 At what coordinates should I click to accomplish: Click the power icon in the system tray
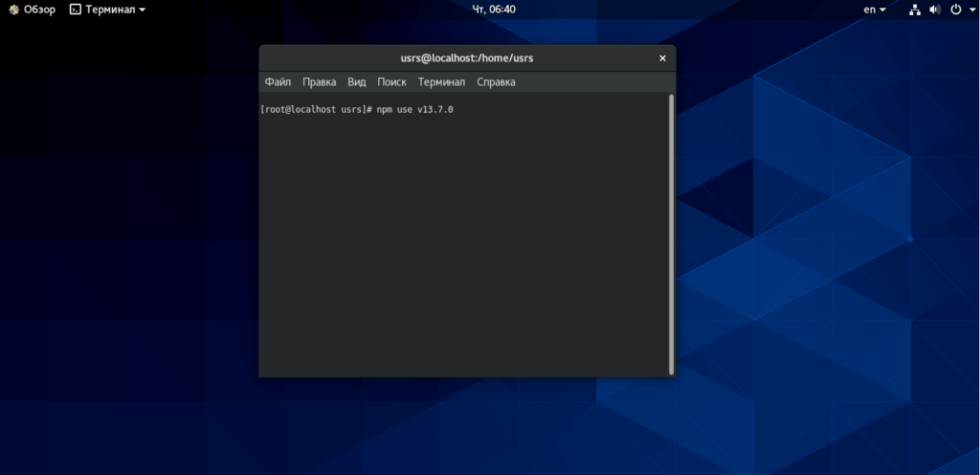pyautogui.click(x=955, y=10)
